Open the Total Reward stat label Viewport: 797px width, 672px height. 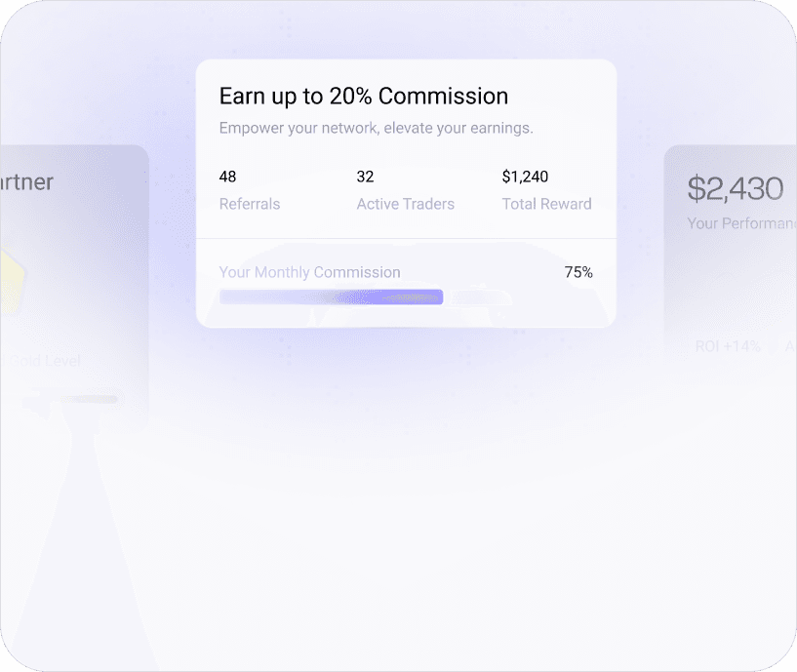[546, 204]
